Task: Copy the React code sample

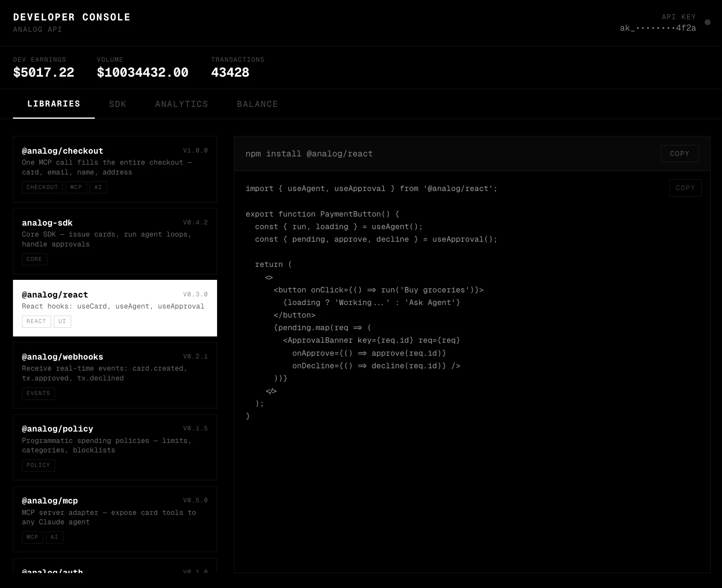Action: 685,188
